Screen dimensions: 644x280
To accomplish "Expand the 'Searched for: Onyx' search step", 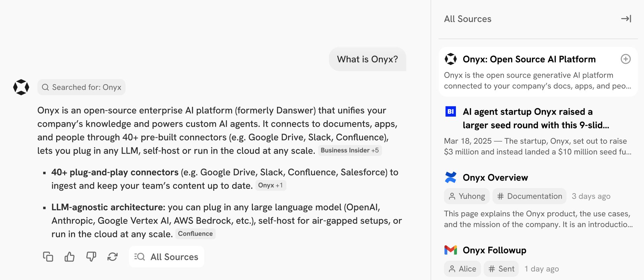I will click(x=81, y=87).
